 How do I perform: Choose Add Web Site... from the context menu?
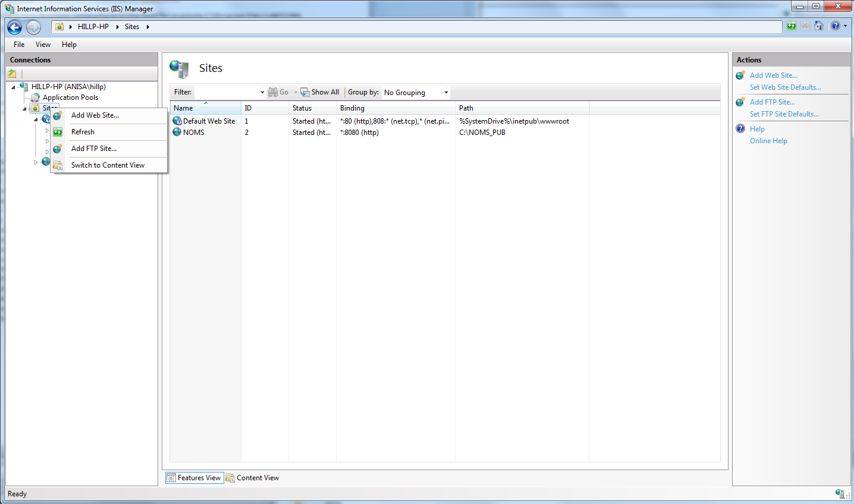[109, 115]
